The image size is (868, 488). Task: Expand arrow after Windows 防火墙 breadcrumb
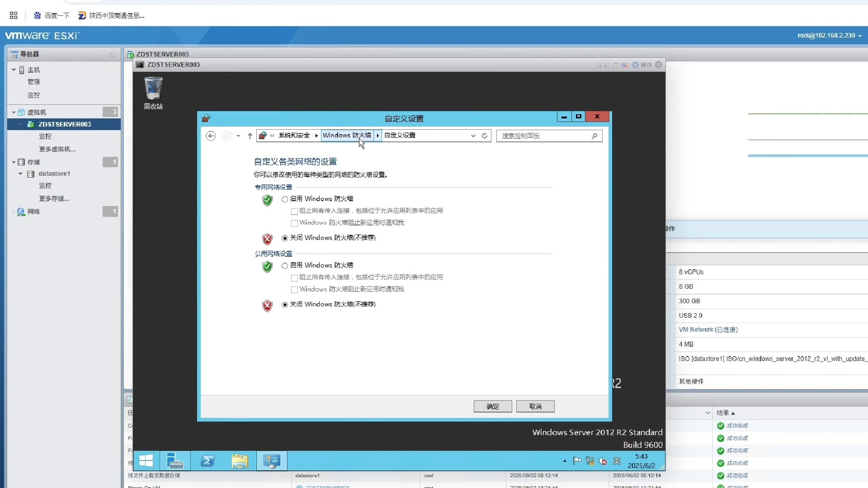(x=377, y=135)
